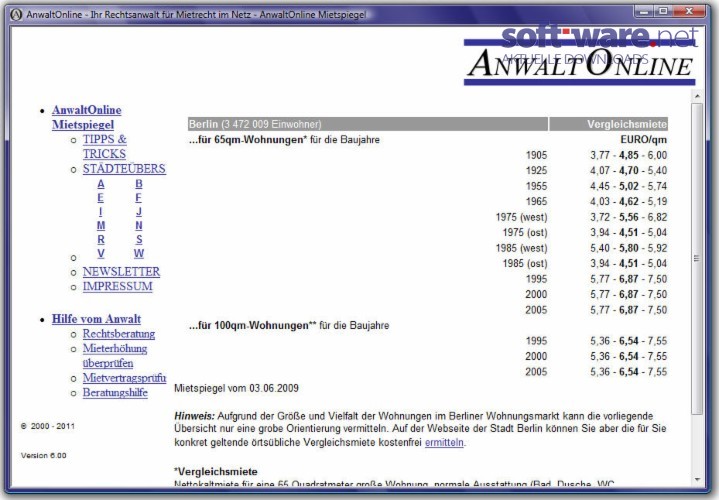
Task: Select city letter V
Action: point(101,253)
